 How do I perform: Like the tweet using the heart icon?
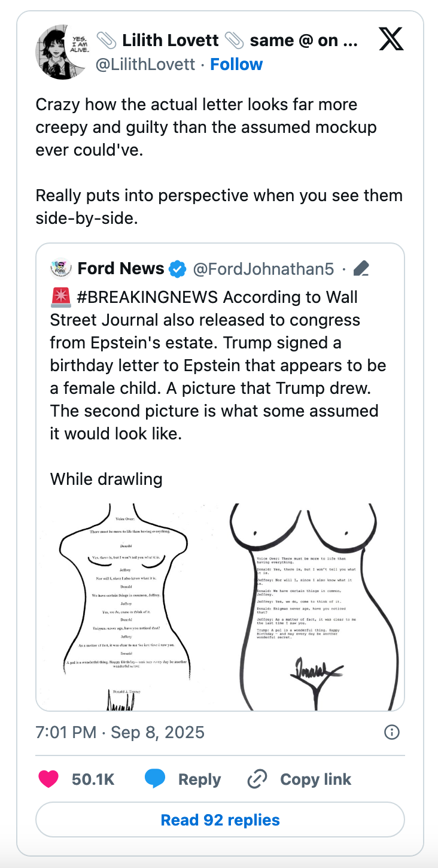pos(48,779)
